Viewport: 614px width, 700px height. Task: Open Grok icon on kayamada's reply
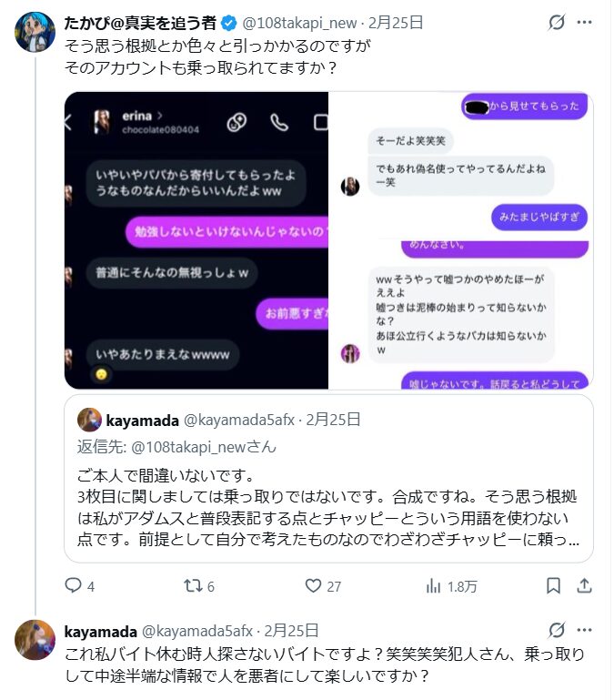point(557,630)
